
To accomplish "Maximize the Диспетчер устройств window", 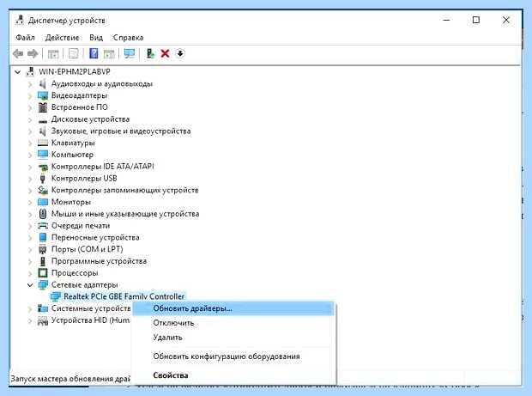I will pyautogui.click(x=476, y=20).
